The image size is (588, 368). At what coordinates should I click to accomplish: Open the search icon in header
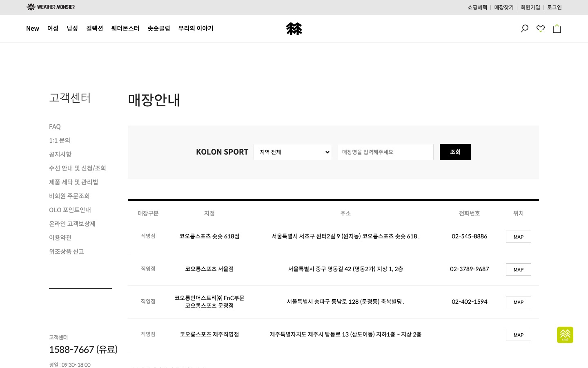(525, 29)
